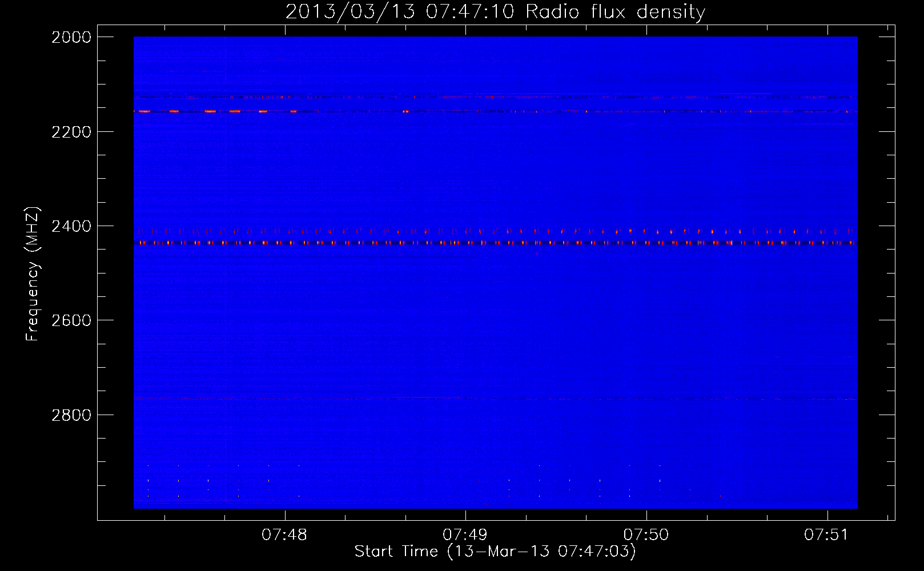Screen dimensions: 924x571
Task: Click the frequency tick label "2400"
Action: click(71, 226)
